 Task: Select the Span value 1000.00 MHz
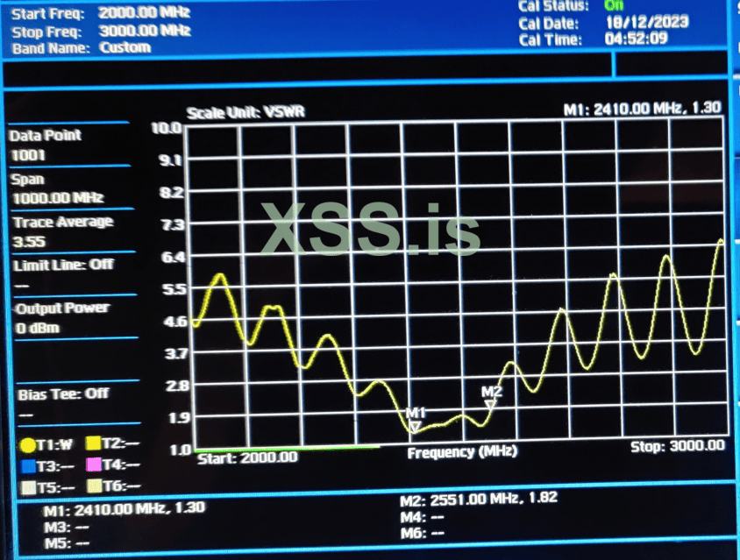coord(58,198)
